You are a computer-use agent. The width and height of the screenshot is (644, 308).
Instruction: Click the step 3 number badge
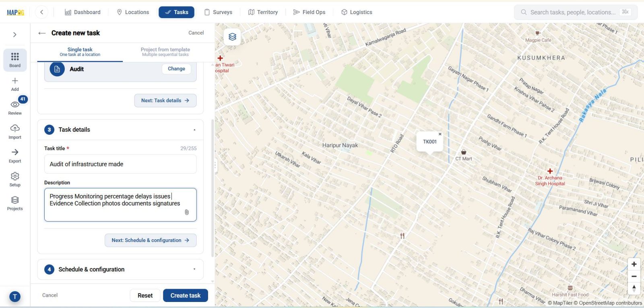(49, 130)
